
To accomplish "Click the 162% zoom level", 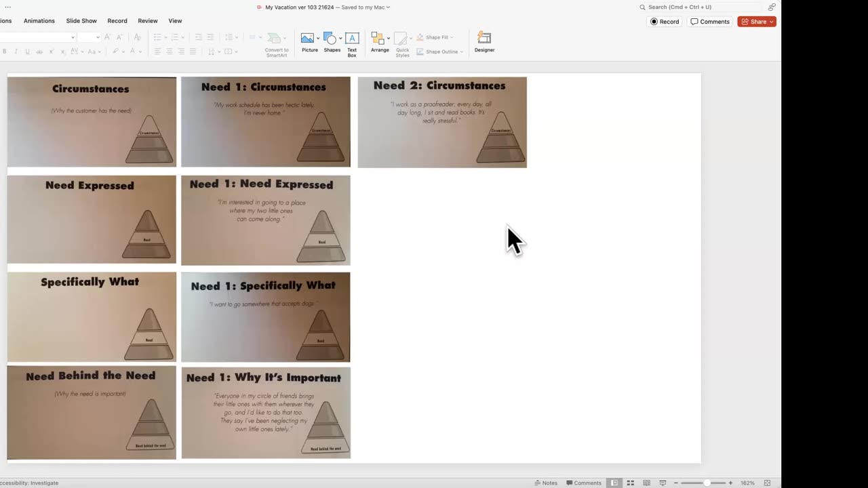I will (747, 483).
